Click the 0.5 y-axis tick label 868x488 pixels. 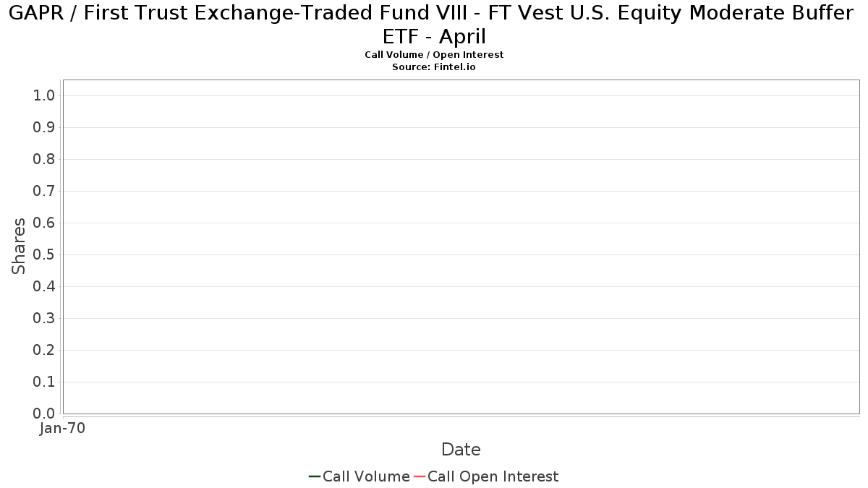click(45, 254)
